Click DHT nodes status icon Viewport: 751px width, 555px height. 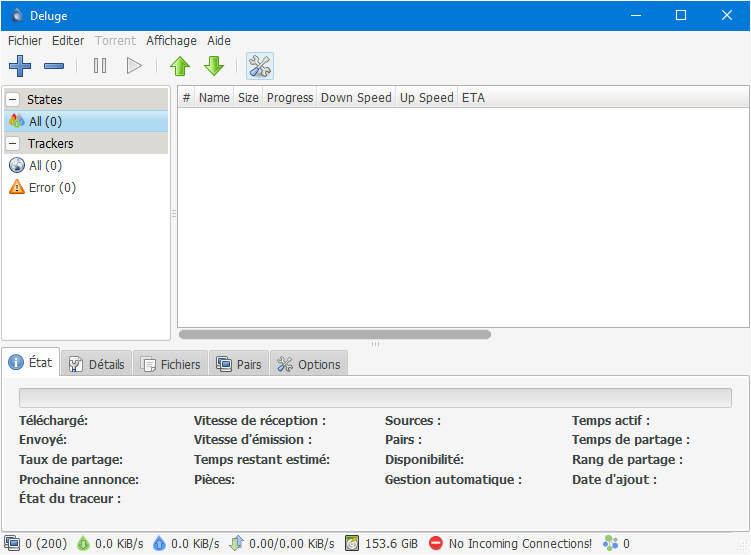point(616,544)
